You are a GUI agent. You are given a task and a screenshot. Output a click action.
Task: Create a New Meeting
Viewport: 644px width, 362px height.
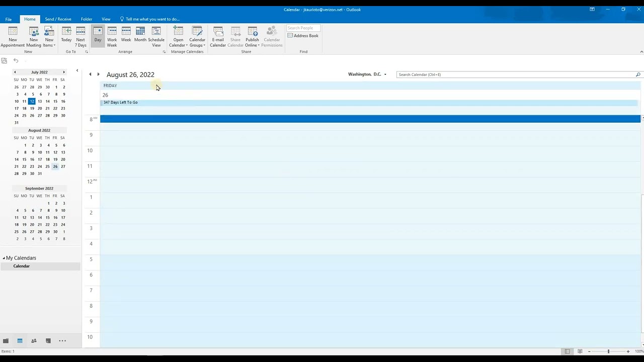(34, 37)
